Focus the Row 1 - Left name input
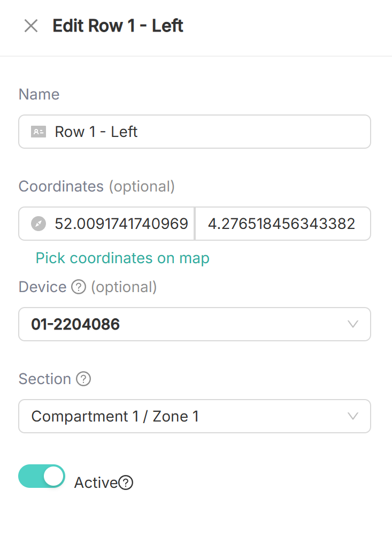Screen dimensions: 392x559 [x=195, y=132]
